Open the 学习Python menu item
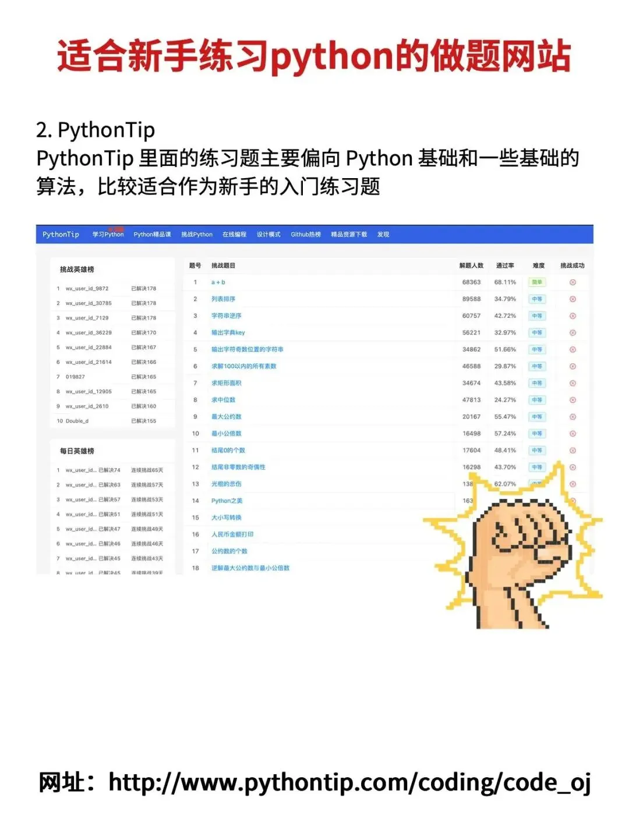The height and width of the screenshot is (840, 629). coord(108,235)
